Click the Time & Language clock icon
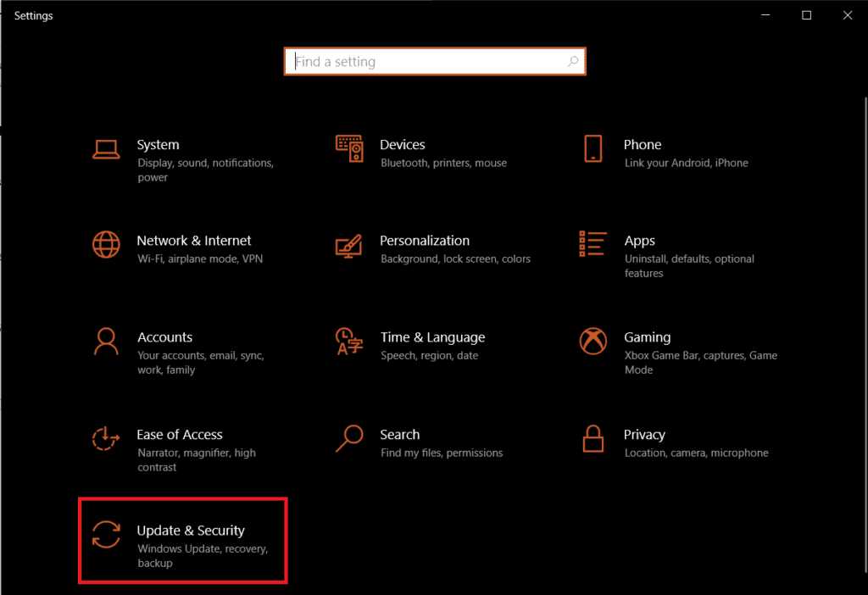 pos(349,342)
